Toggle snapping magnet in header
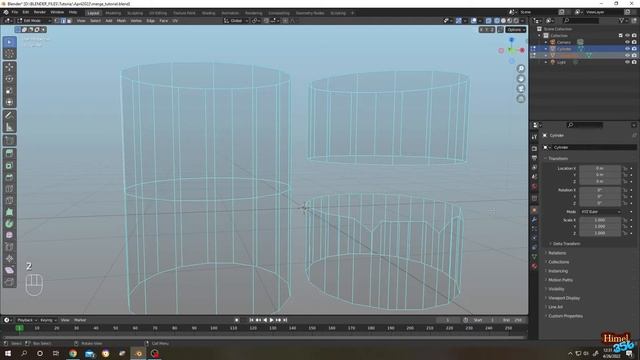The image size is (640, 360). point(266,20)
